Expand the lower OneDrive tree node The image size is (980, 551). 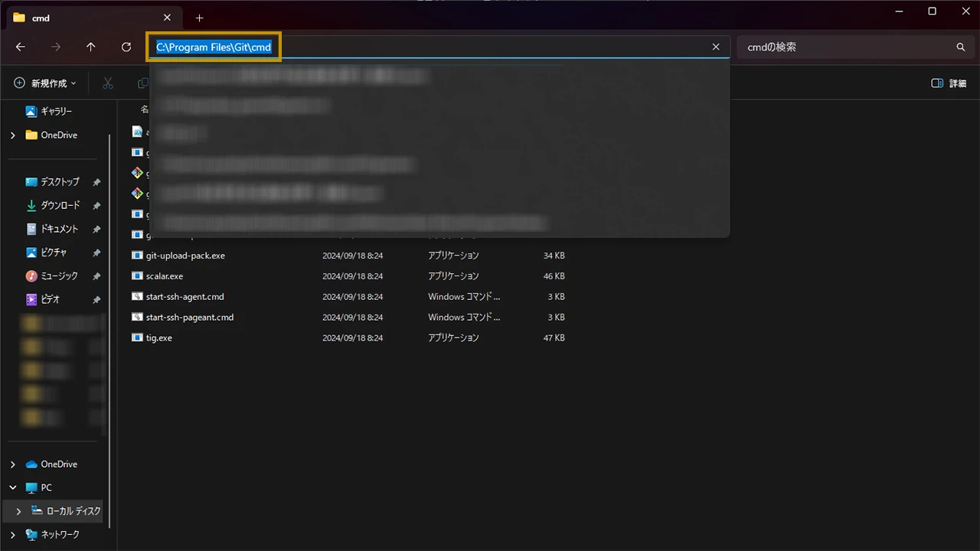click(12, 464)
